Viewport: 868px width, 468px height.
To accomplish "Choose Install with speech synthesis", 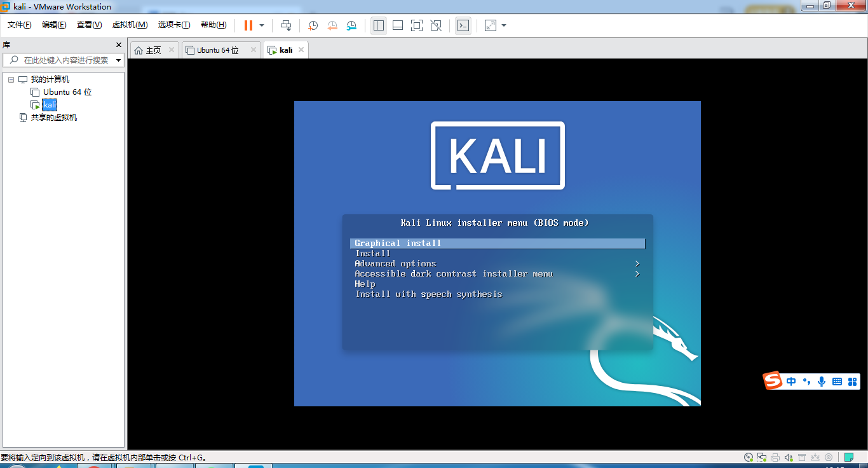I will (x=428, y=294).
